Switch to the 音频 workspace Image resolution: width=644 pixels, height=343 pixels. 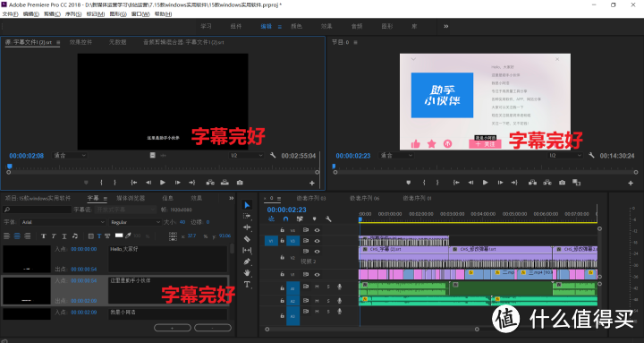click(x=357, y=26)
